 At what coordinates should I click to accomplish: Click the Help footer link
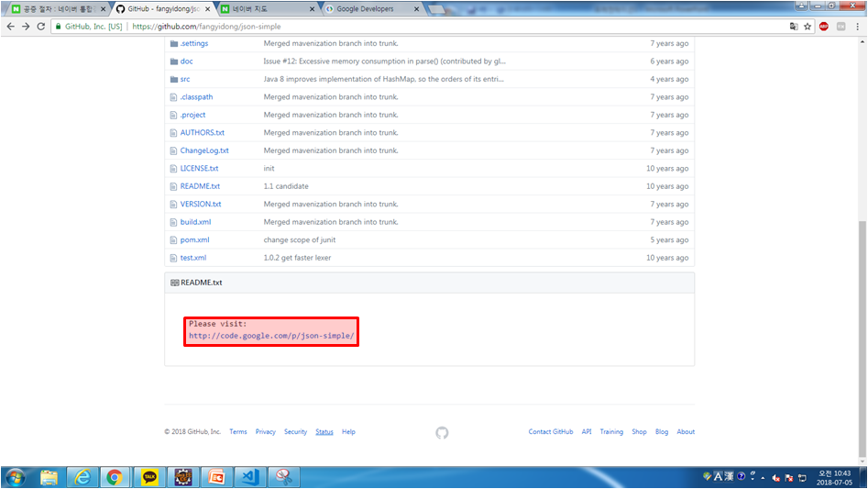tap(348, 431)
